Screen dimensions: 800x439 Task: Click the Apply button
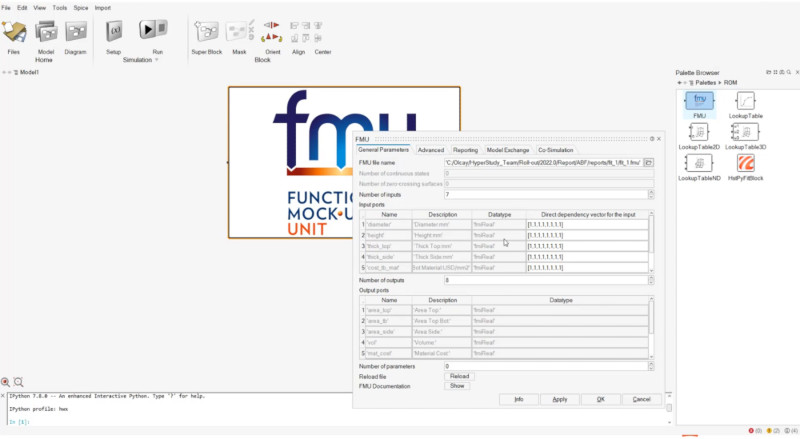point(559,399)
